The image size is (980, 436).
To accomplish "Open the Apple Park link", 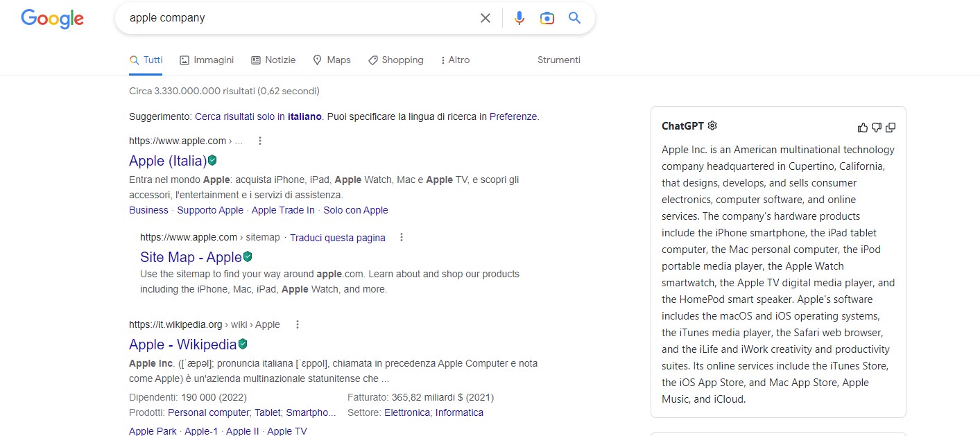I will click(x=153, y=431).
